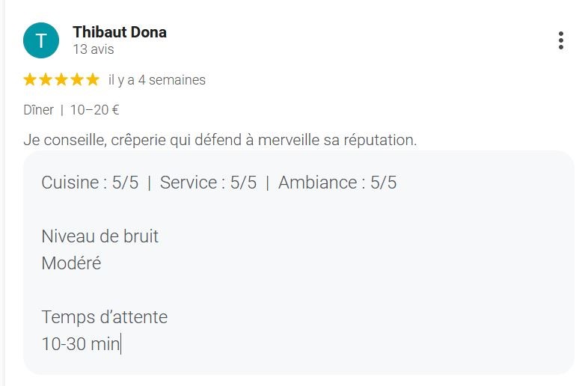The image size is (588, 386).
Task: Click the "Modéré" noise level value
Action: coord(71,263)
